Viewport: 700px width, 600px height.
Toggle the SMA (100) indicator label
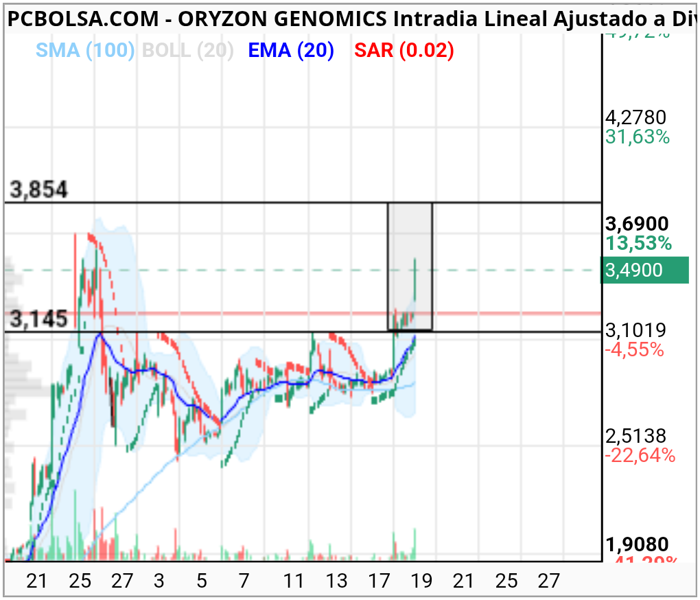pos(85,50)
